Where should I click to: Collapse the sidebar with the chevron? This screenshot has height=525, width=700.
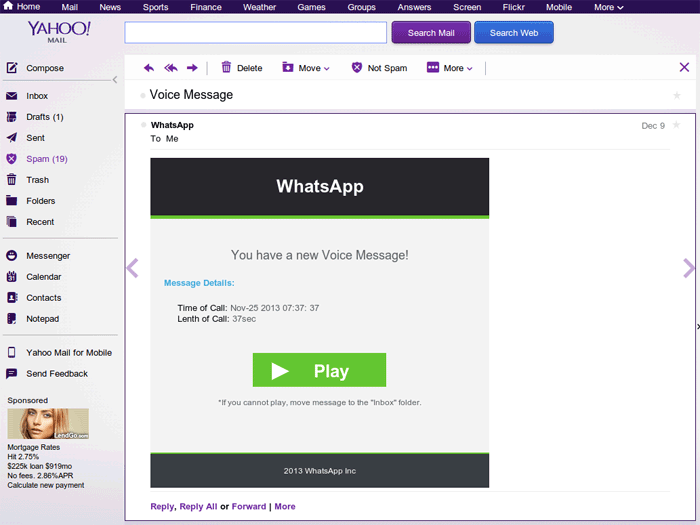(x=115, y=79)
